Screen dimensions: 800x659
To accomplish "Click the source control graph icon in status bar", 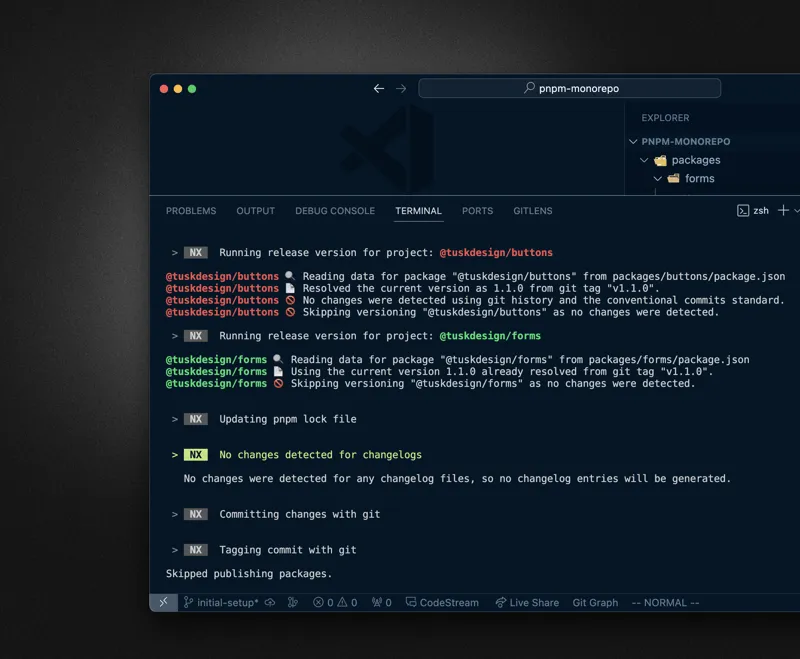I will pyautogui.click(x=293, y=603).
